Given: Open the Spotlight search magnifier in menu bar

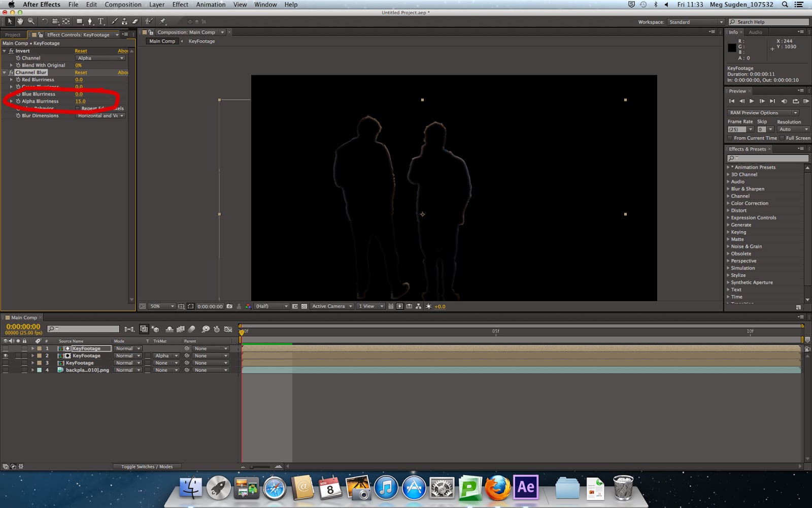Looking at the screenshot, I should point(785,5).
